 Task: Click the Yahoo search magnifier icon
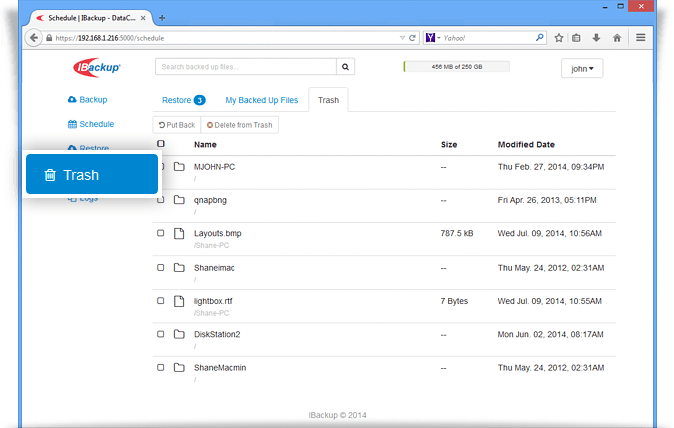click(x=539, y=38)
